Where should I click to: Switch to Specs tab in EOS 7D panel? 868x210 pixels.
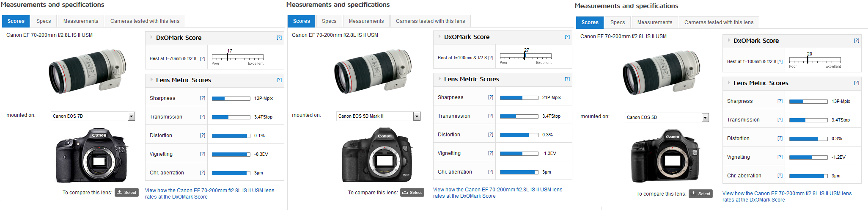pos(44,21)
